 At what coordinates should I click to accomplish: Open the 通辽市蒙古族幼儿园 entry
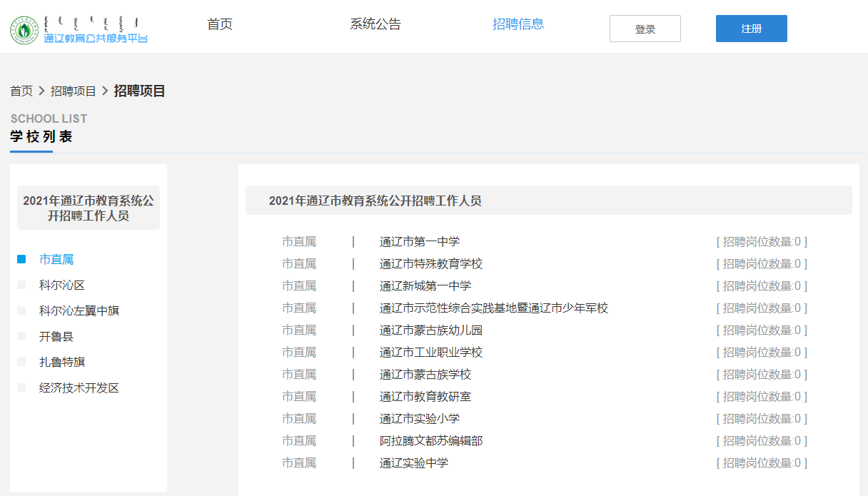(431, 330)
